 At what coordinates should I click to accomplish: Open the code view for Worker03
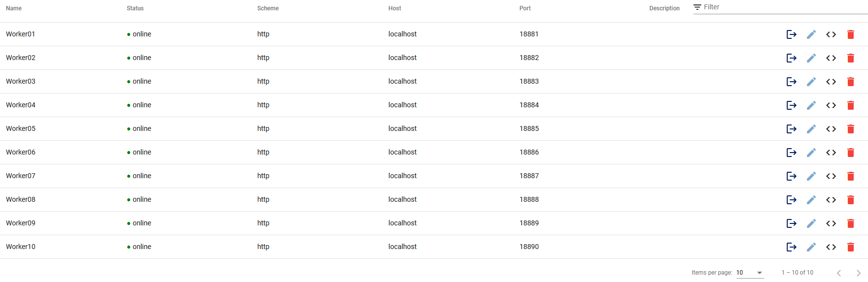[831, 82]
